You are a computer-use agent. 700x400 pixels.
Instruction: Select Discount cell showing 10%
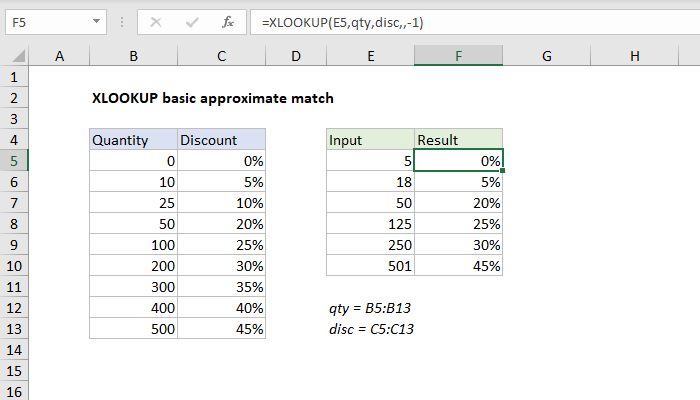click(x=221, y=203)
